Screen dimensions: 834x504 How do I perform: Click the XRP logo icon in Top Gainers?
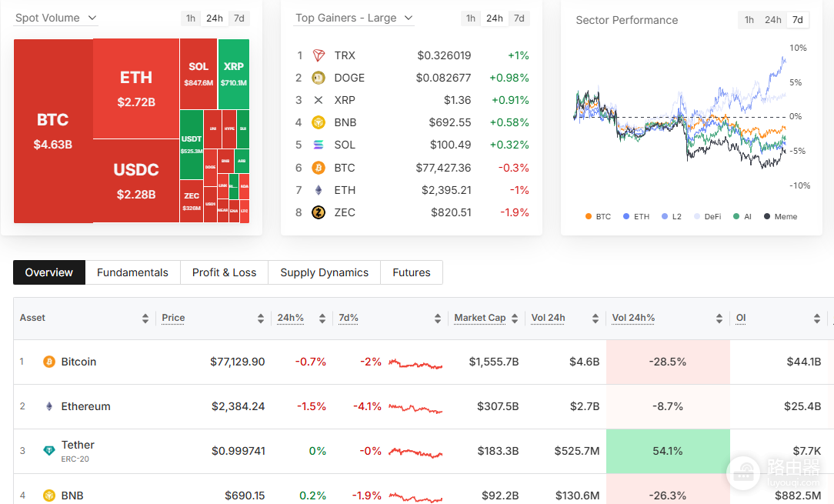[x=319, y=100]
